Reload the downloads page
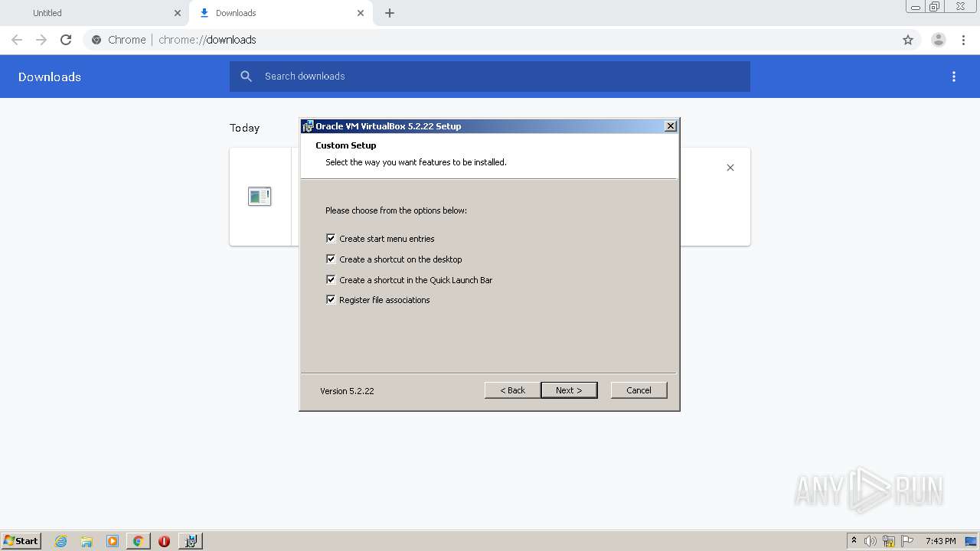This screenshot has width=980, height=551. pyautogui.click(x=66, y=40)
